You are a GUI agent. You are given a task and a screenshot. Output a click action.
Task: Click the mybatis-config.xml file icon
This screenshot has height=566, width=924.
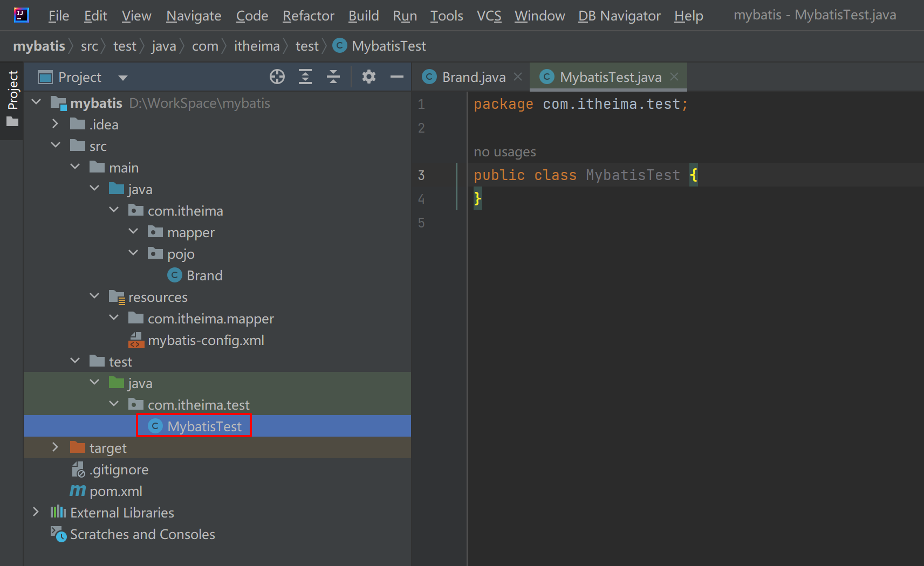(136, 340)
